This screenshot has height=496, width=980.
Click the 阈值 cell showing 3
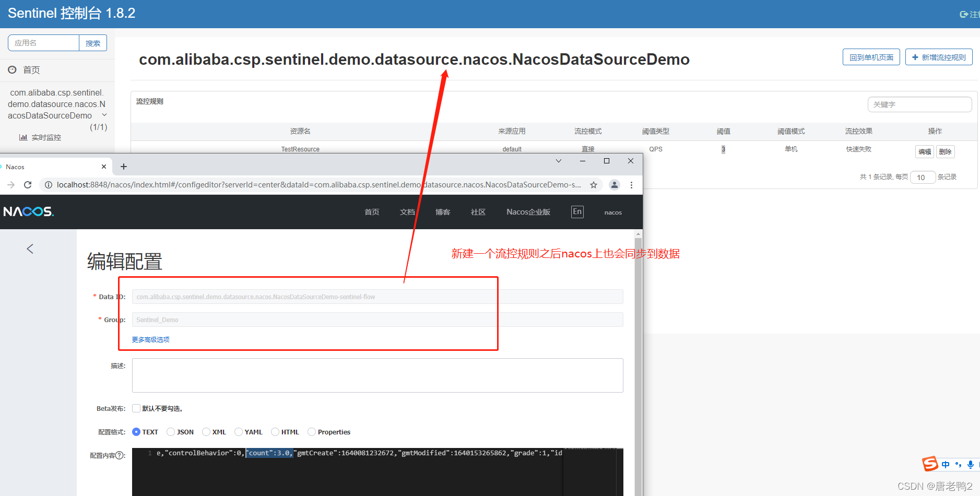(x=723, y=149)
